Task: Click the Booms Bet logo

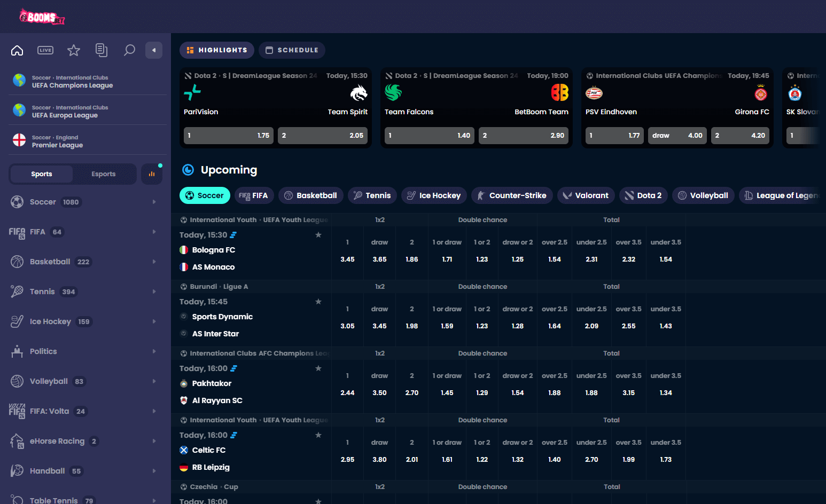Action: (x=42, y=17)
